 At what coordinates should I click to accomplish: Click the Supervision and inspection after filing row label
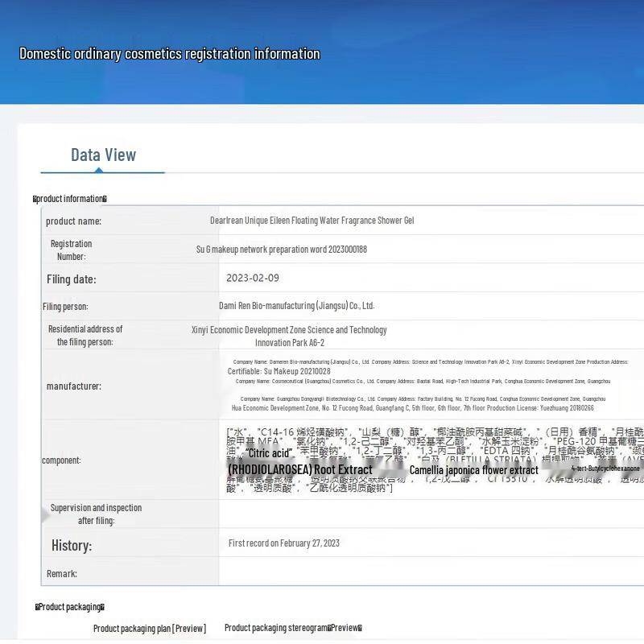(96, 514)
